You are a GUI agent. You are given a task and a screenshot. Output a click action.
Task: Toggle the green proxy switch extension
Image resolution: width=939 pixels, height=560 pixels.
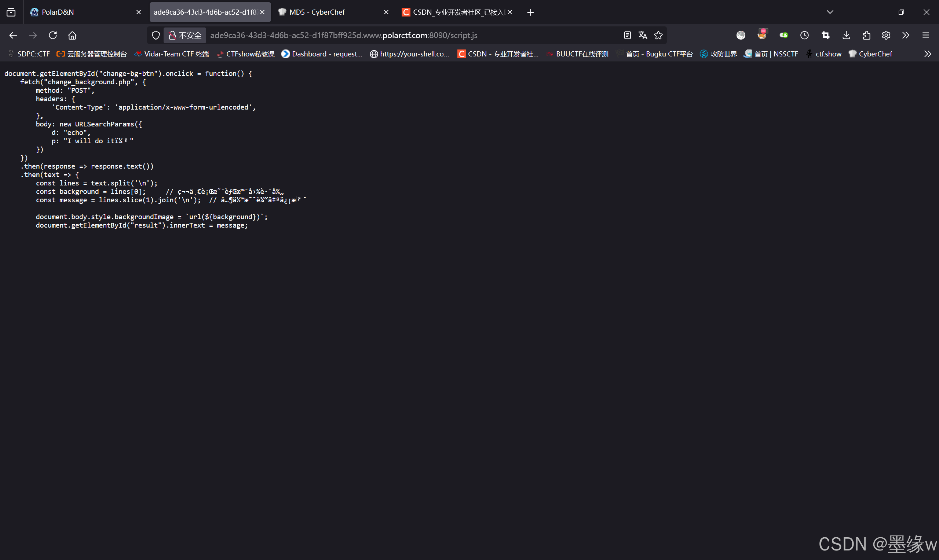(x=783, y=35)
